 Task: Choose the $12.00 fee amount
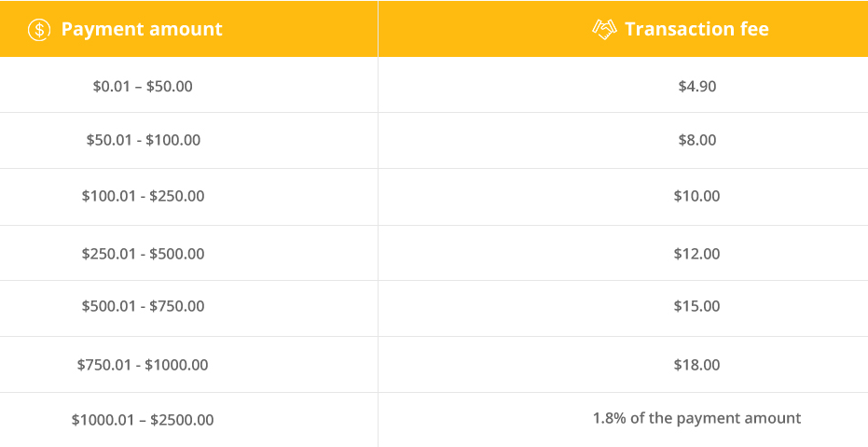pyautogui.click(x=696, y=254)
